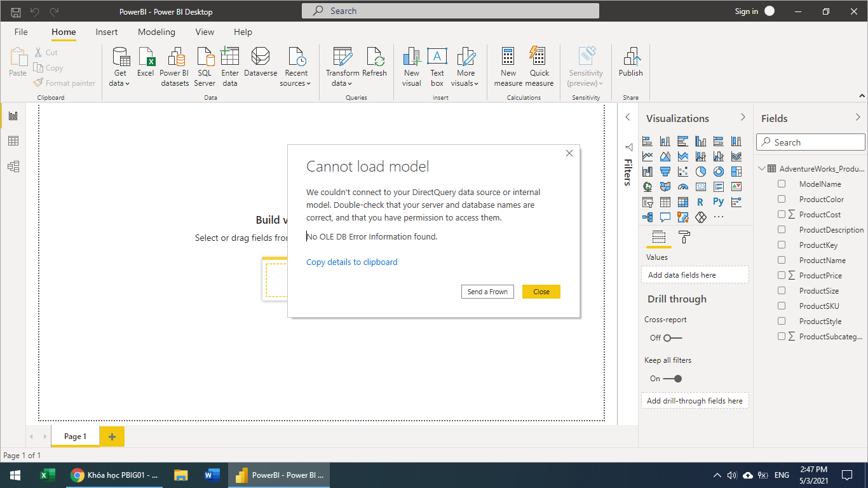Viewport: 868px width, 488px height.
Task: Select the Q&A speech bubble visual
Action: 665,217
